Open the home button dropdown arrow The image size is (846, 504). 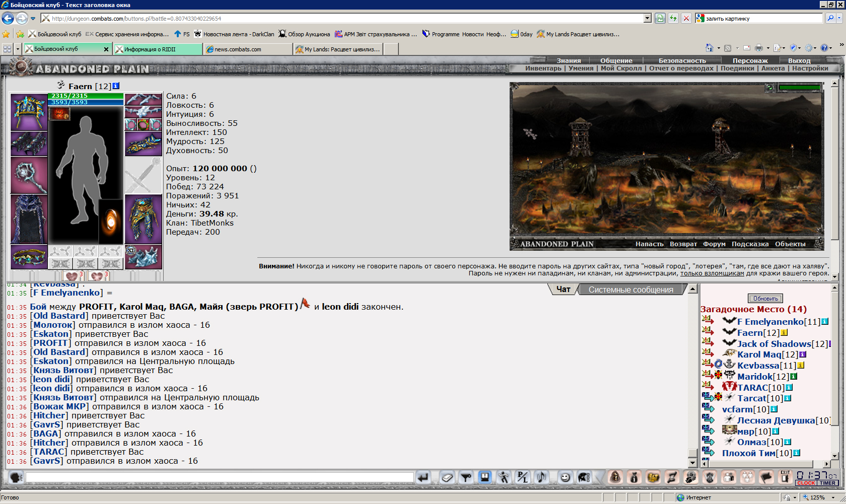(x=719, y=48)
